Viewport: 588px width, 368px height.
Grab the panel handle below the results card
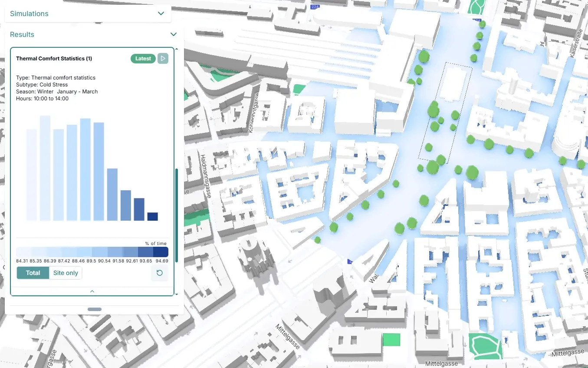coord(95,309)
